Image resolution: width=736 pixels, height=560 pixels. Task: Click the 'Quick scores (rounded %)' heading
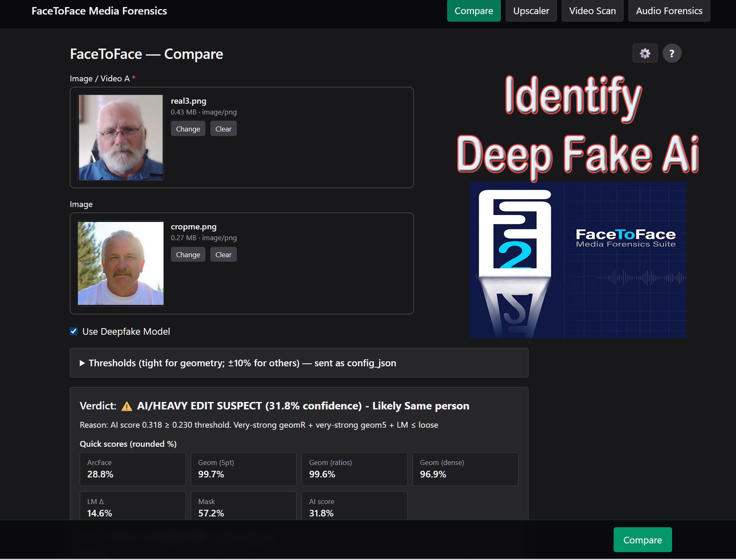click(128, 444)
